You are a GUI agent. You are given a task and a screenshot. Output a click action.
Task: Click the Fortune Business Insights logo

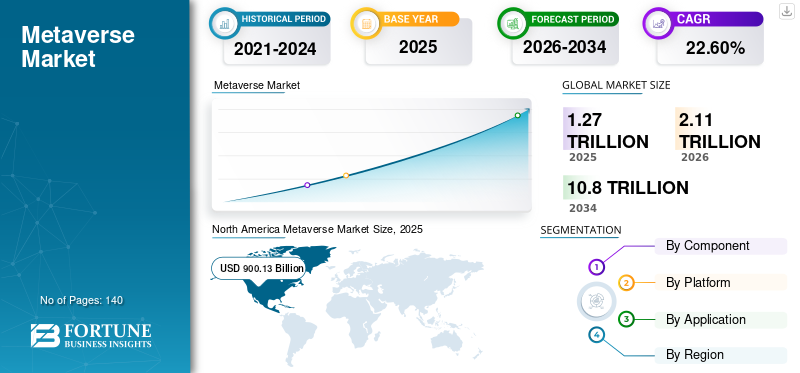pyautogui.click(x=91, y=336)
